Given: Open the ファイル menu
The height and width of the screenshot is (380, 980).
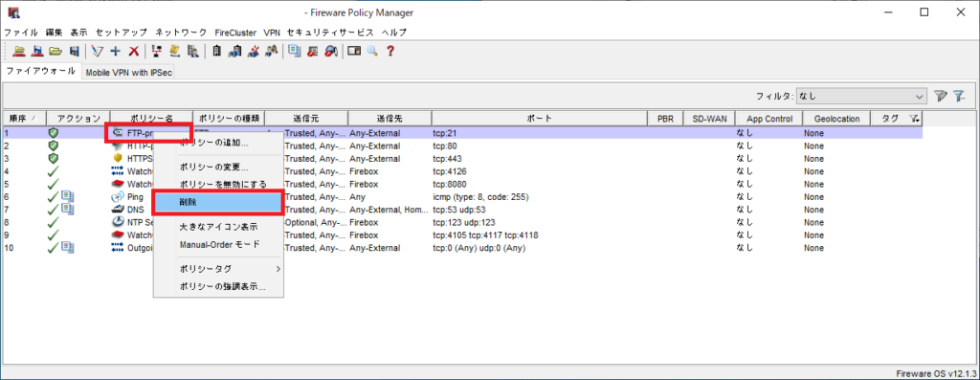Looking at the screenshot, I should point(21,32).
